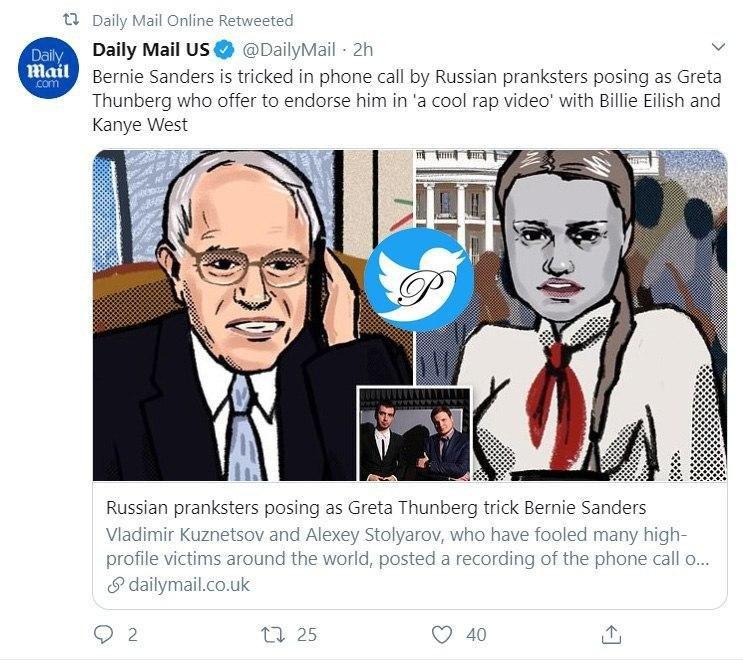
Task: Expand the tweet options chevron
Action: click(717, 47)
